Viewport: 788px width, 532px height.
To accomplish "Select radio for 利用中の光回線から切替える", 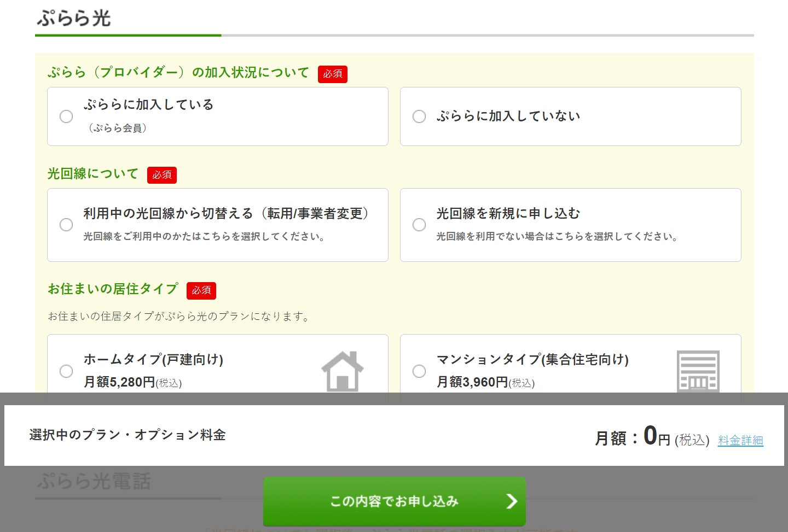I will [66, 225].
